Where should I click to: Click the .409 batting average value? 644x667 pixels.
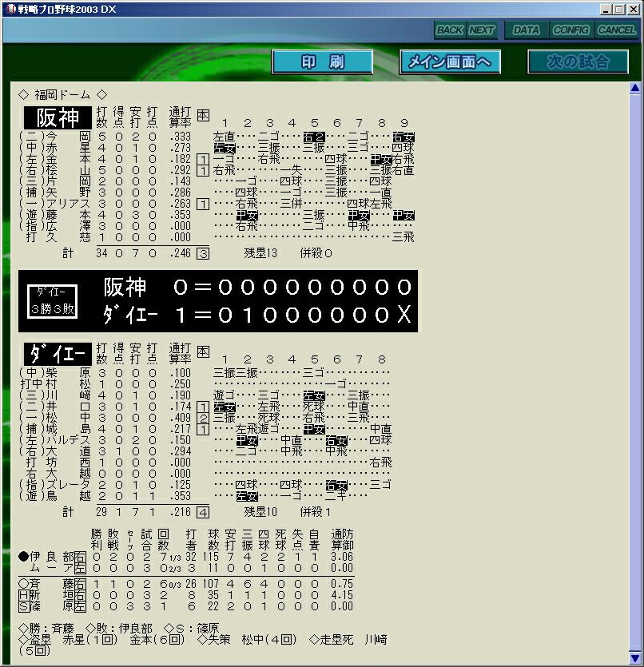(181, 418)
